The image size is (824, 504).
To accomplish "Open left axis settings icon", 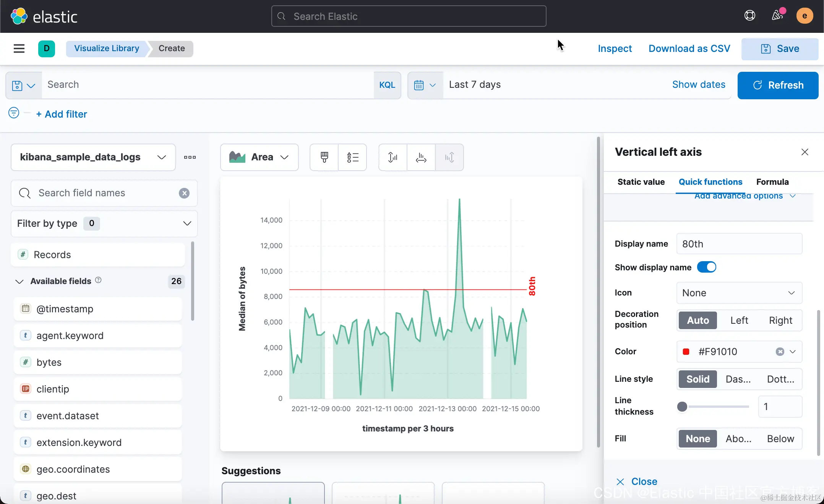I will pos(393,157).
